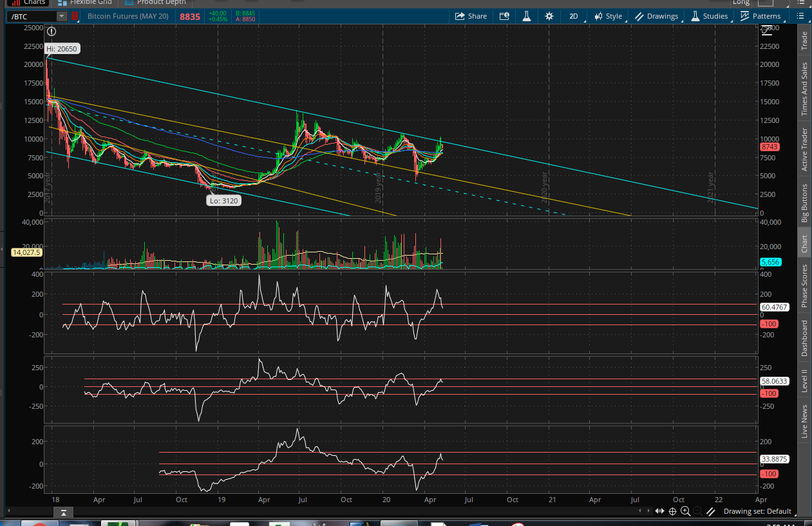
Task: Open the 2D timeframe selector
Action: 573,16
